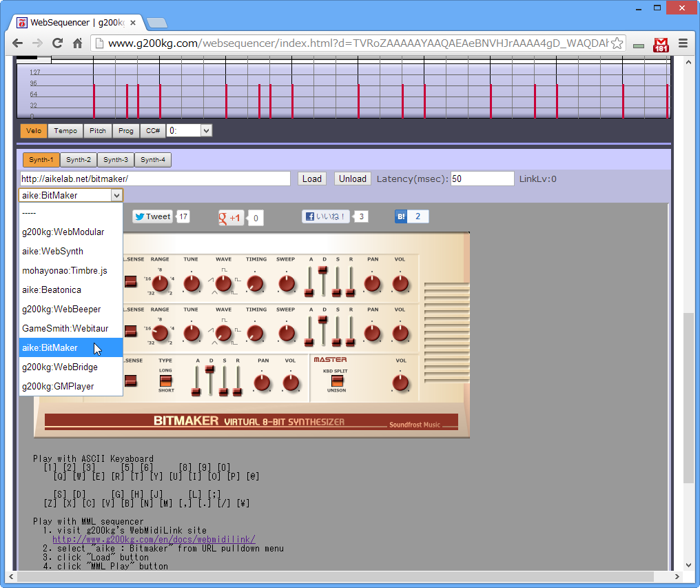700x588 pixels.
Task: Click the second channel SWEEP knob
Action: [x=287, y=334]
